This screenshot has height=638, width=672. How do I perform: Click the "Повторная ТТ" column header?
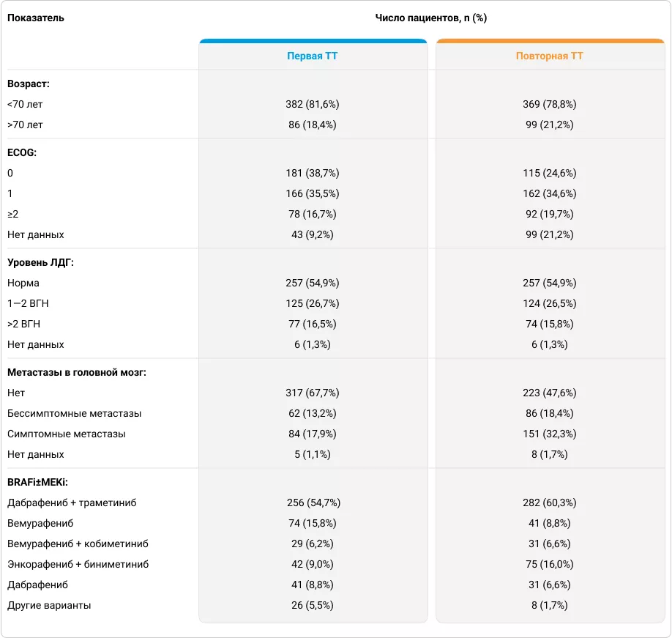550,56
